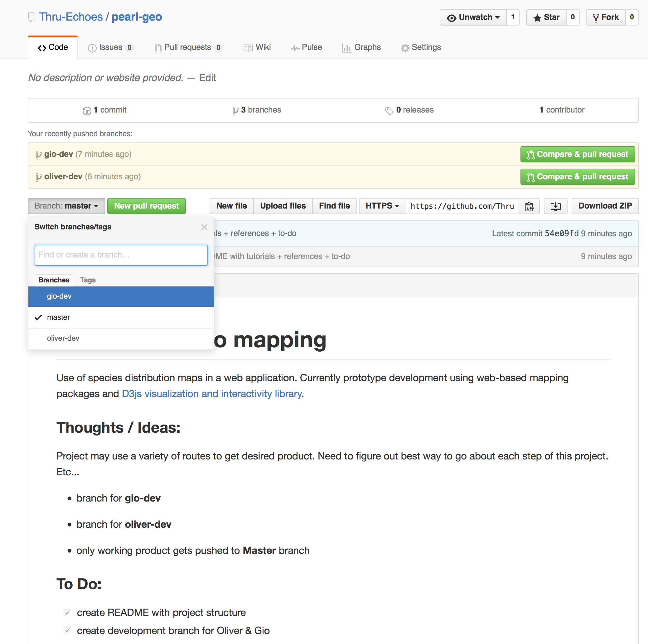Screen dimensions: 648x644
Task: Open the Branch: master dropdown
Action: (66, 206)
